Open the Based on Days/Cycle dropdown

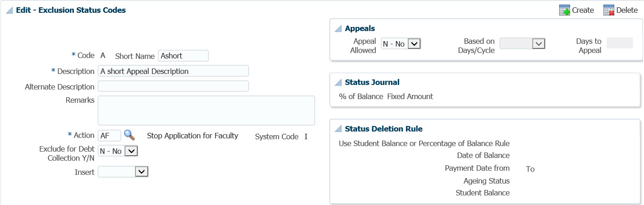pos(523,43)
